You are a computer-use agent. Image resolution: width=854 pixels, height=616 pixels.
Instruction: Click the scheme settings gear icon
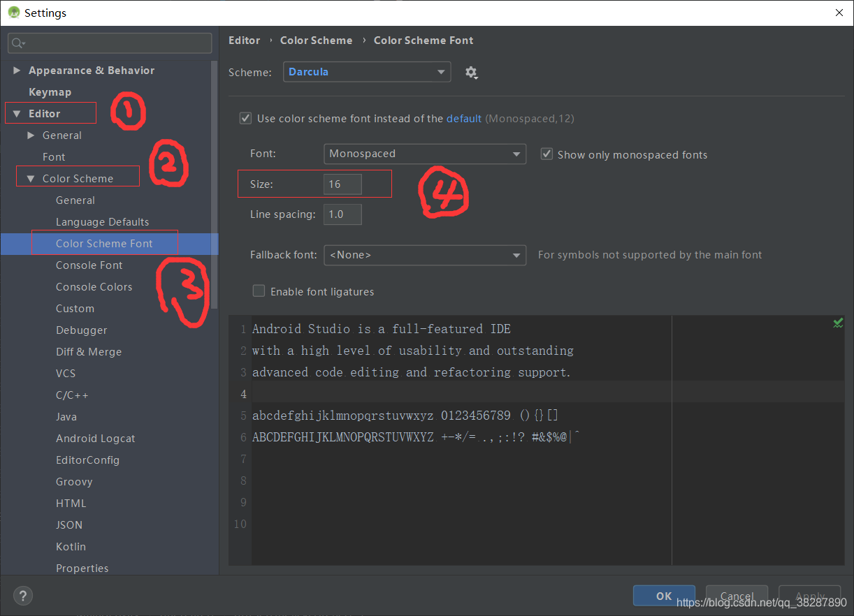pyautogui.click(x=472, y=73)
